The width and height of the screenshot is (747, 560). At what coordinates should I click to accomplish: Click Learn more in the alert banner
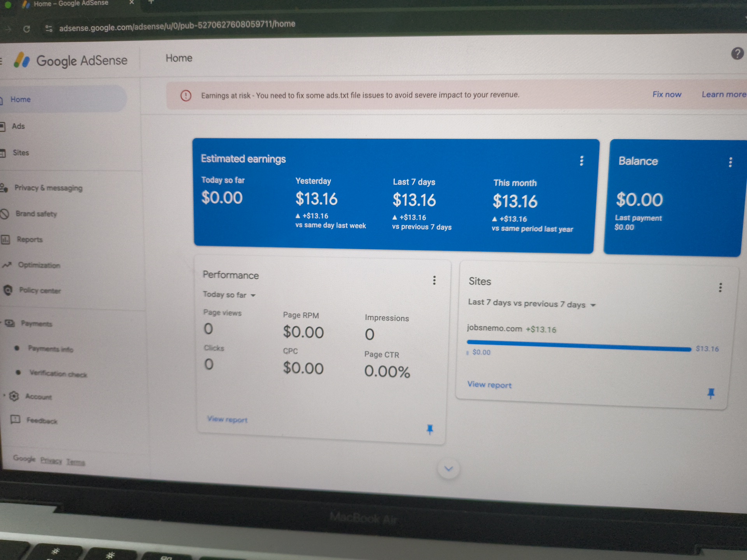click(x=724, y=94)
